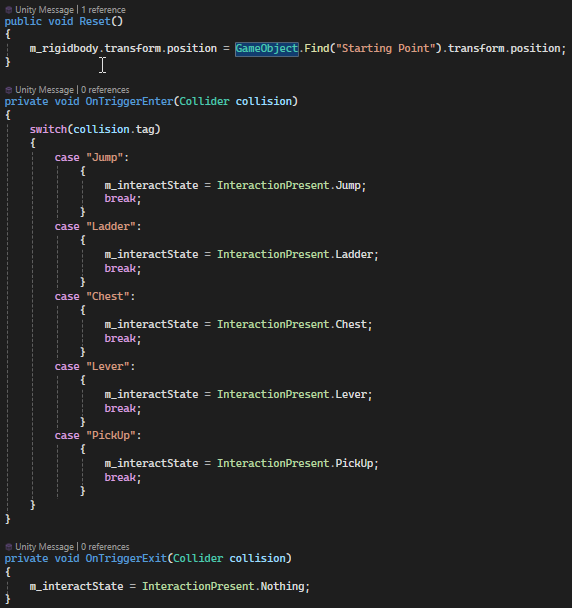Viewport: 572px width, 608px height.
Task: Click the OnTriggerEnter method name
Action: (x=129, y=102)
